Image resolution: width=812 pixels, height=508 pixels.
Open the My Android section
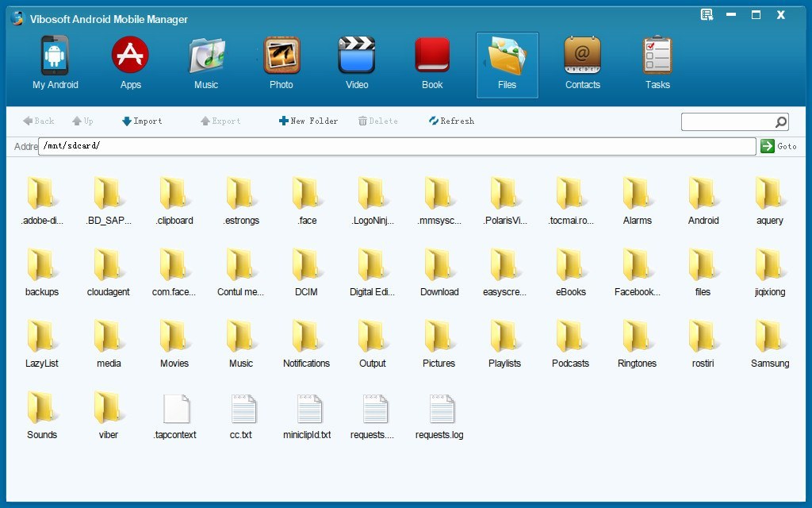(55, 63)
